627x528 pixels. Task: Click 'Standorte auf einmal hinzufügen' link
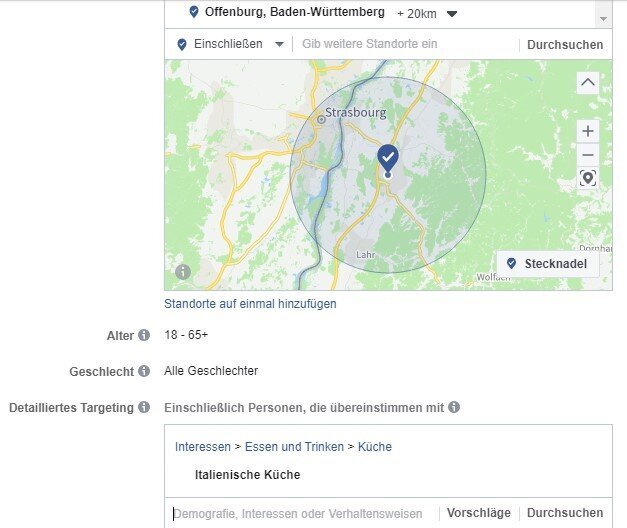tap(250, 303)
